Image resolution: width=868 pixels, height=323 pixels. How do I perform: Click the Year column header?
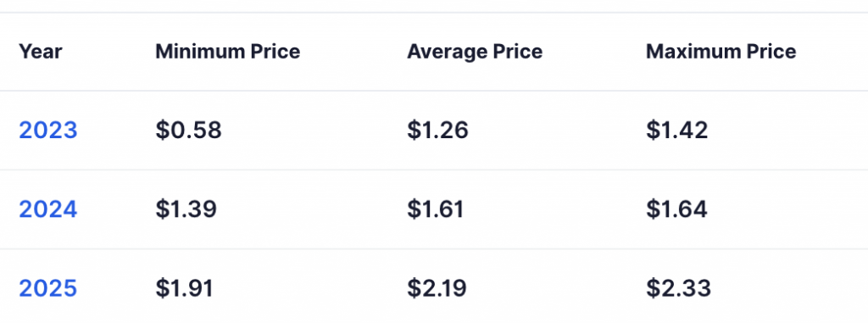(x=41, y=52)
